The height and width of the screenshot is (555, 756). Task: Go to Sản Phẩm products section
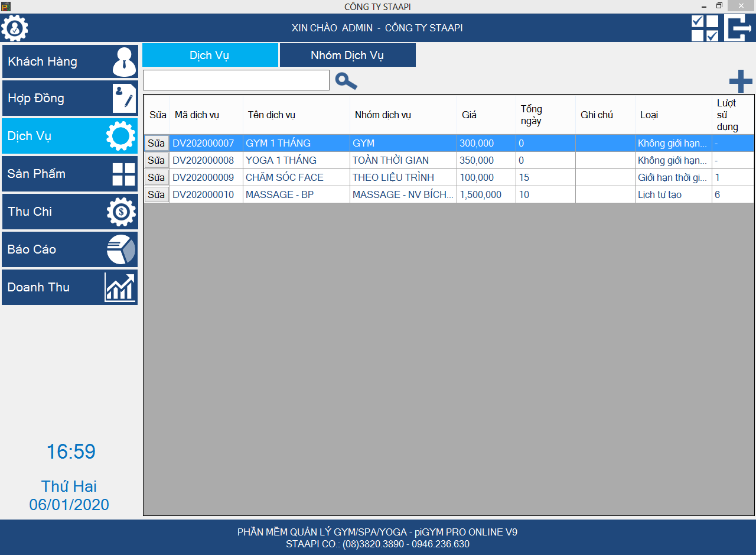point(70,174)
